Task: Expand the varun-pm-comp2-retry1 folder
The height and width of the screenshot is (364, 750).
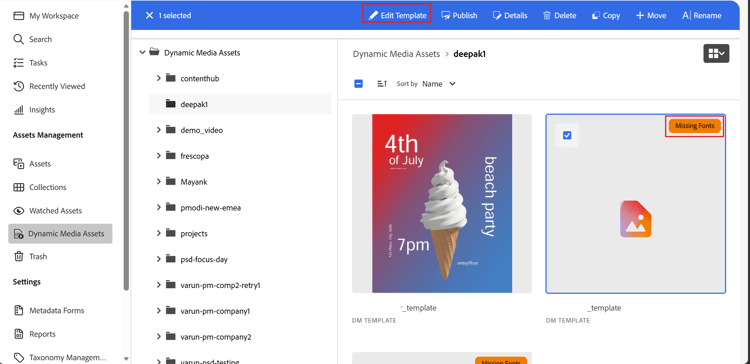Action: [159, 285]
